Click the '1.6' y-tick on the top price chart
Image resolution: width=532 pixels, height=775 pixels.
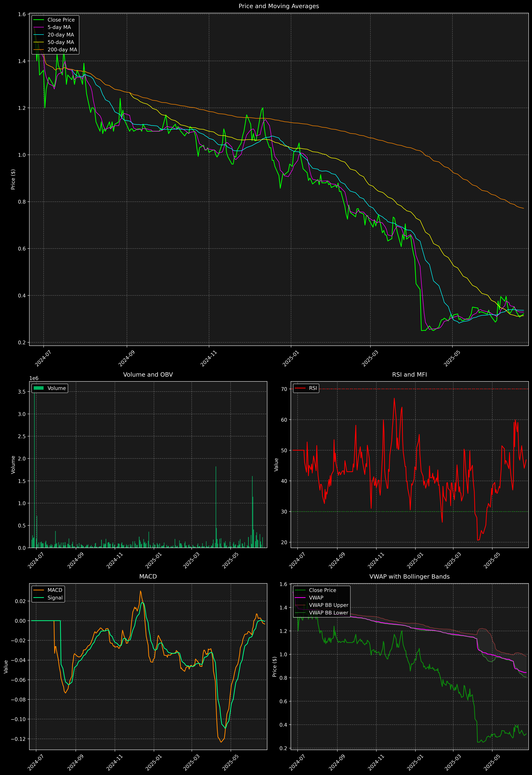[x=22, y=14]
